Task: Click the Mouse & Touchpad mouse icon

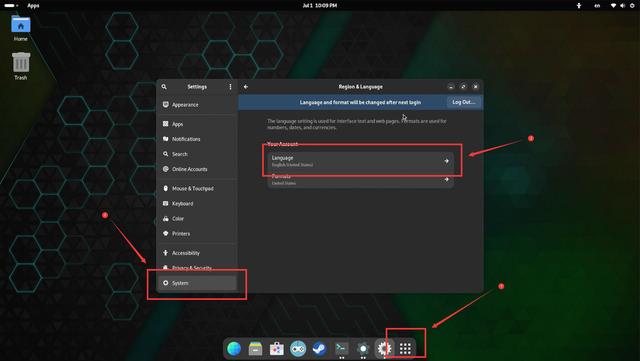Action: coord(165,188)
